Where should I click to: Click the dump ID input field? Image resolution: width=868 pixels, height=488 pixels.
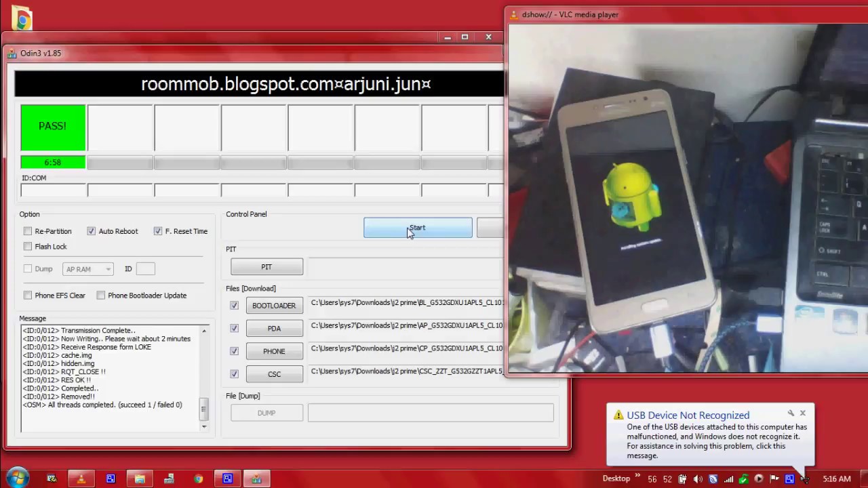click(x=146, y=269)
